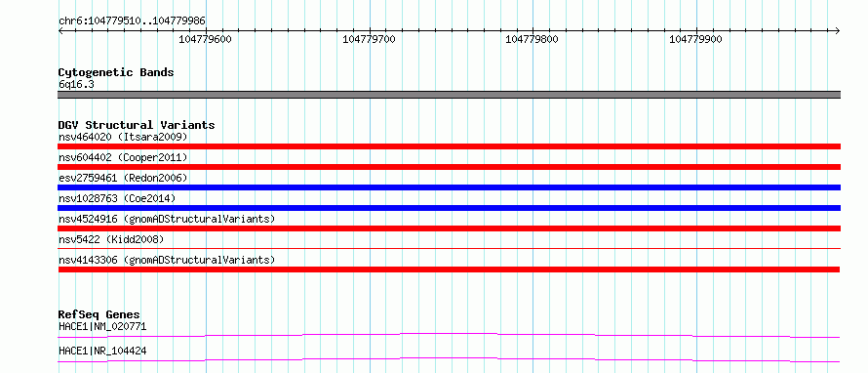Select the DGV Structural Variants track title
Viewport: 868px width, 373px height.
coord(137,125)
